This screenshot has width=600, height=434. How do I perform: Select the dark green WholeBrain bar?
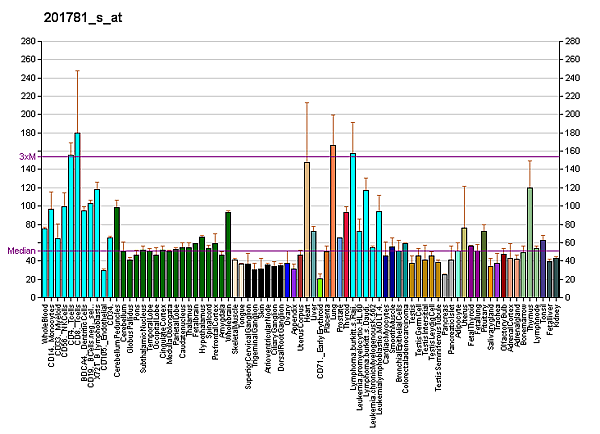[x=228, y=254]
